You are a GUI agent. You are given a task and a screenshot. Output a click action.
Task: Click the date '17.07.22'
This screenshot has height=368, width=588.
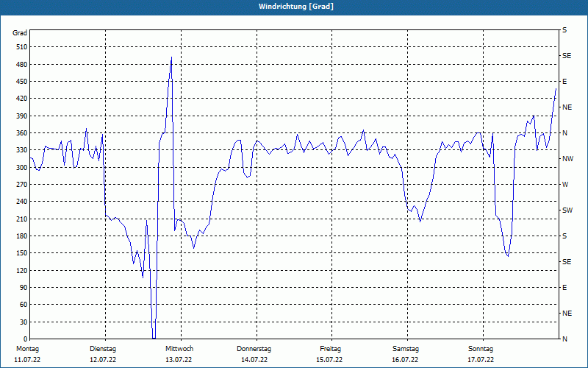pyautogui.click(x=481, y=360)
